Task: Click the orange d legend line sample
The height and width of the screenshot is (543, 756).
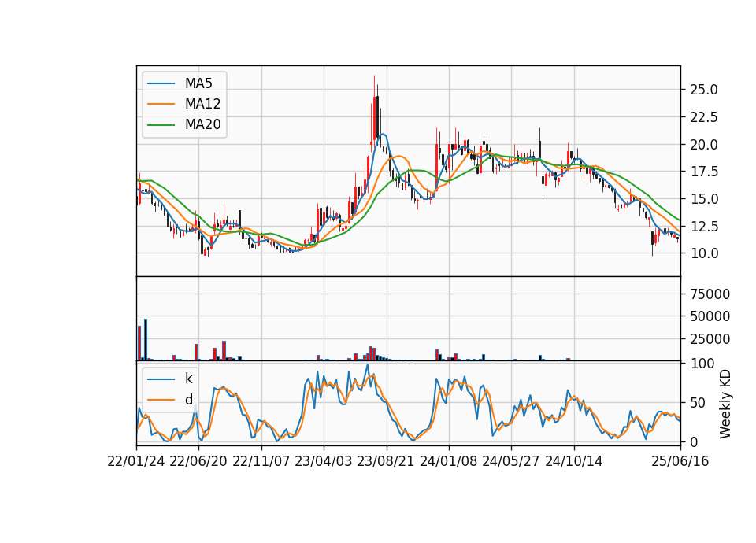Action: tap(161, 400)
